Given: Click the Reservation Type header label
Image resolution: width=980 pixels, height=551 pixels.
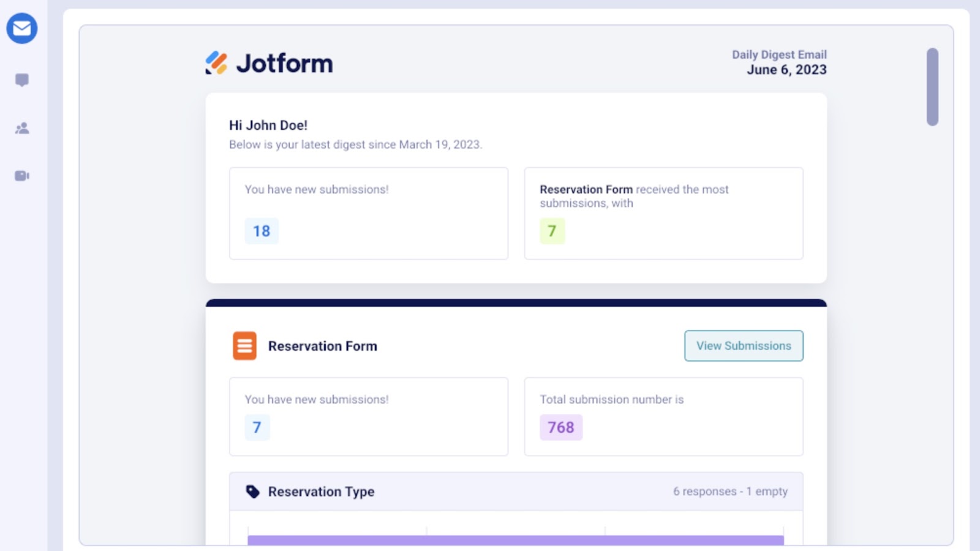Looking at the screenshot, I should click(321, 492).
